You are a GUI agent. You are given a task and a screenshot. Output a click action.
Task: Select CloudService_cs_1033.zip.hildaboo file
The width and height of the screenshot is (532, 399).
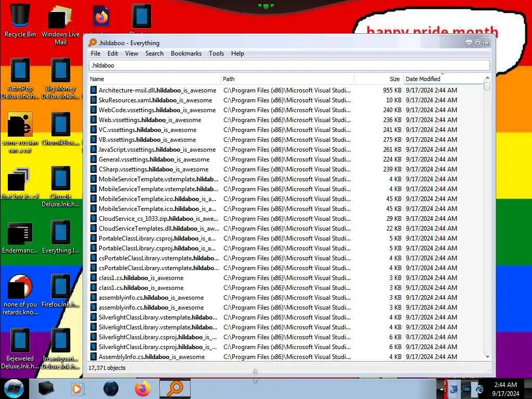[158, 219]
